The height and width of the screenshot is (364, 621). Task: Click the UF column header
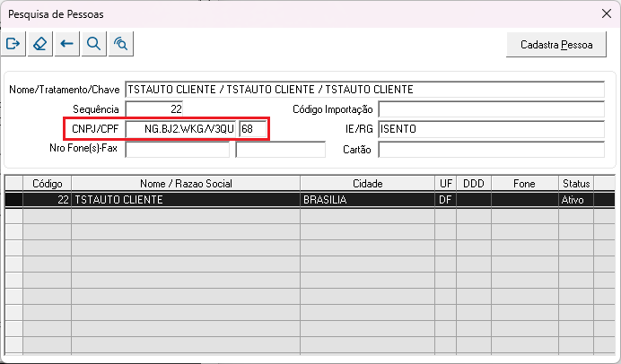coord(445,184)
